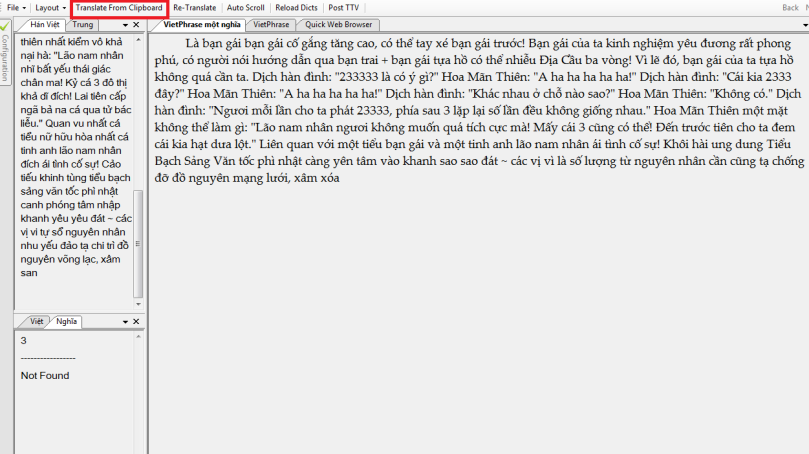Expand the collapsed Configuration side panel
The height and width of the screenshot is (454, 809).
tap(5, 60)
